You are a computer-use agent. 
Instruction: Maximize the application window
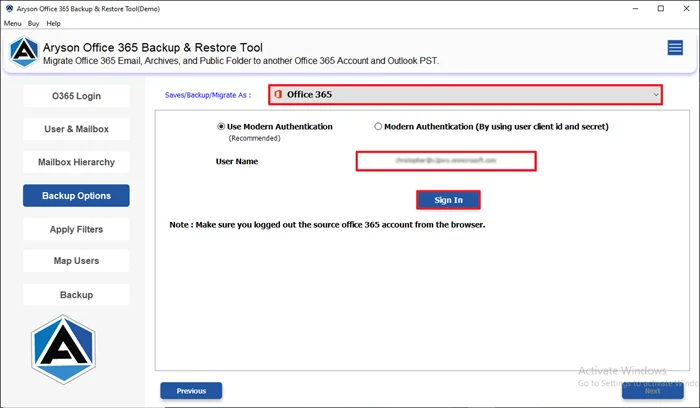tap(661, 8)
